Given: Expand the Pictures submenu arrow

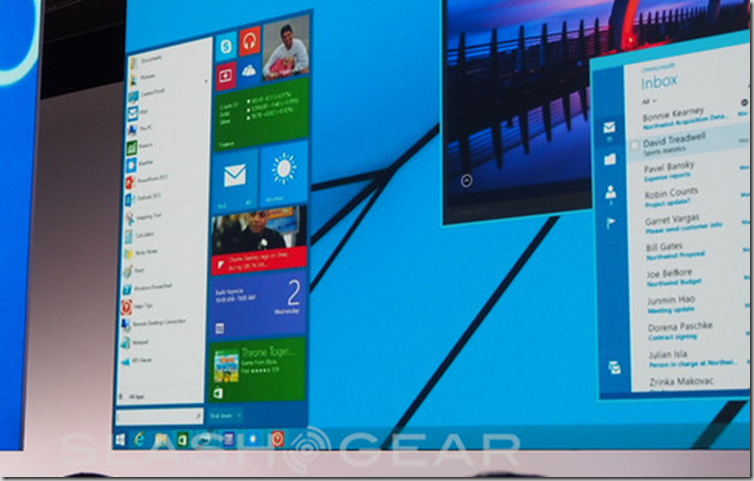Looking at the screenshot, I should coord(206,81).
